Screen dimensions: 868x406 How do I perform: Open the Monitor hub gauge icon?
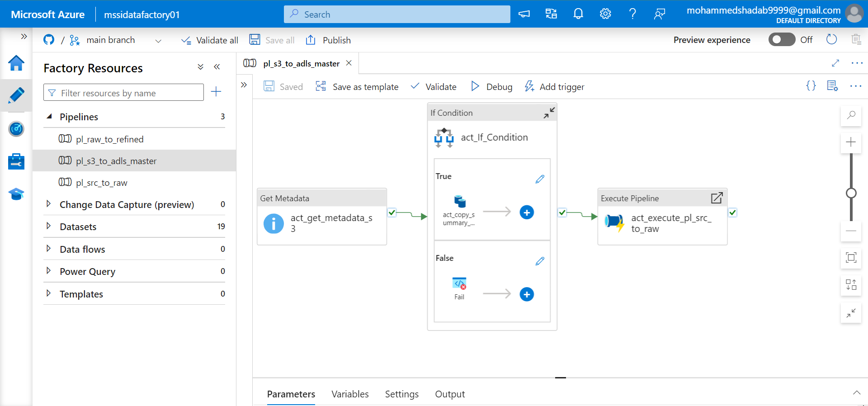16,129
